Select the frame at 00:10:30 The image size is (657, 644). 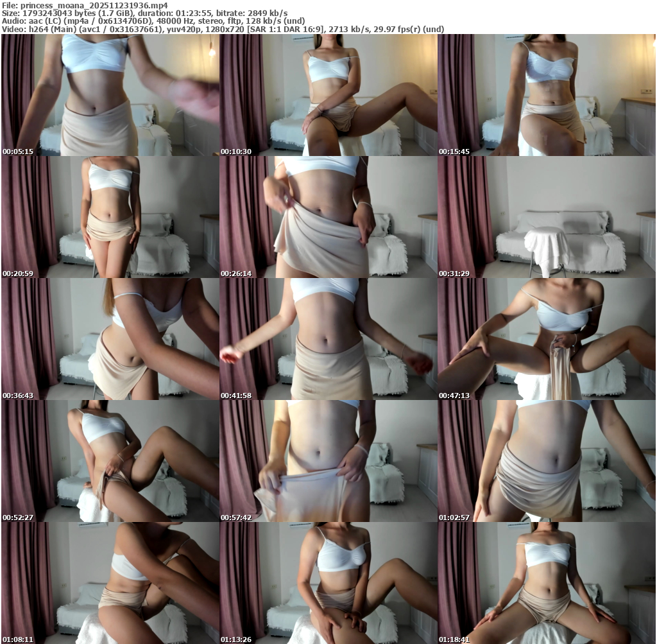(328, 95)
